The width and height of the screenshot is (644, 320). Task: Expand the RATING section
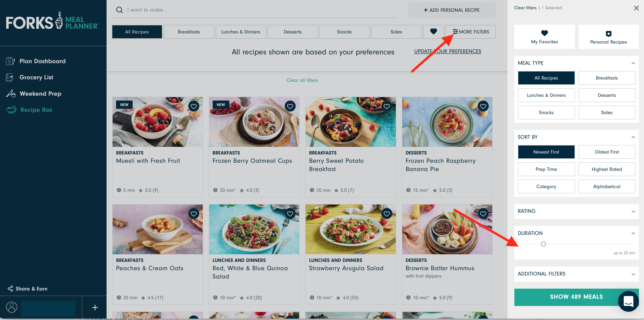[633, 211]
